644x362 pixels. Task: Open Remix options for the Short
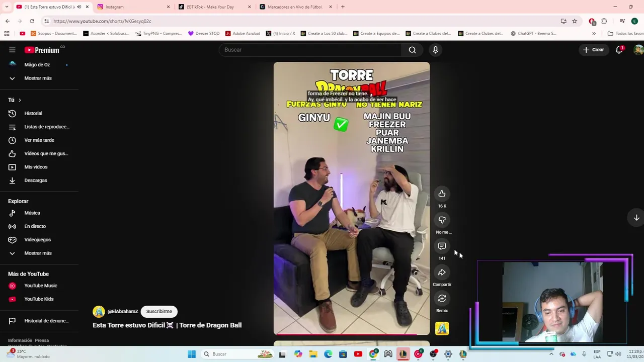click(x=442, y=299)
